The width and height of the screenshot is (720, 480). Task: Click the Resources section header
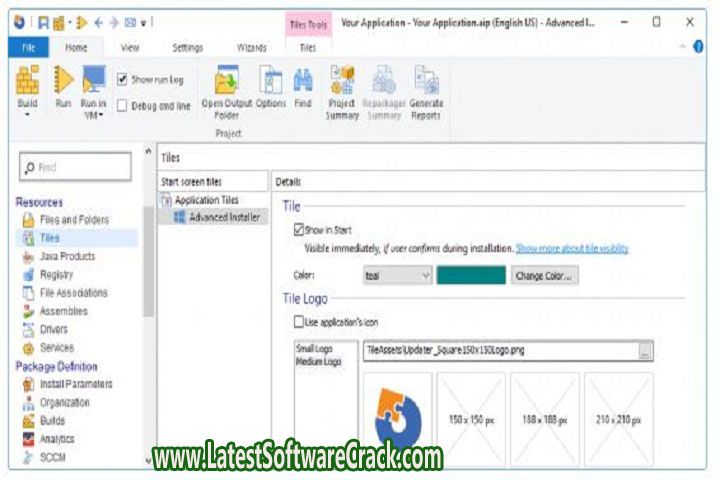click(39, 202)
